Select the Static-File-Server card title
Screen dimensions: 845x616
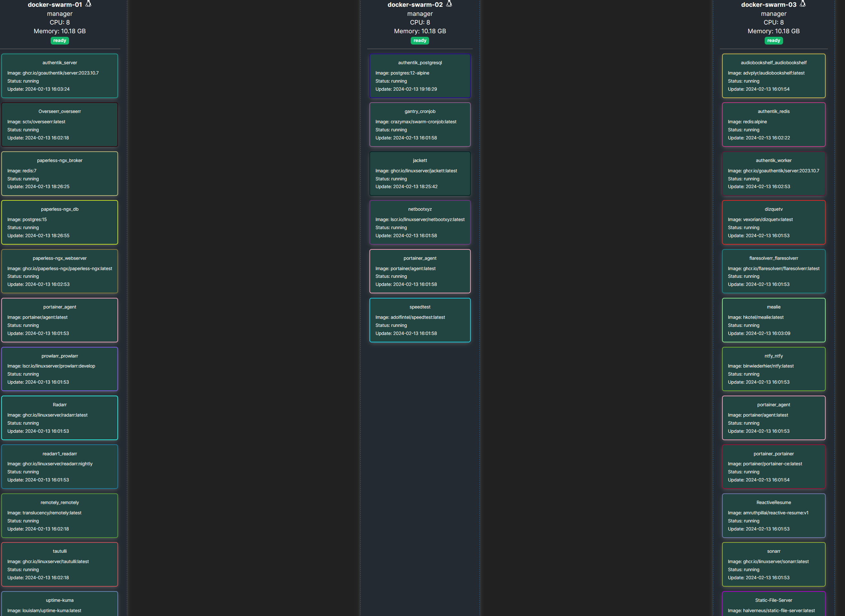coord(773,600)
